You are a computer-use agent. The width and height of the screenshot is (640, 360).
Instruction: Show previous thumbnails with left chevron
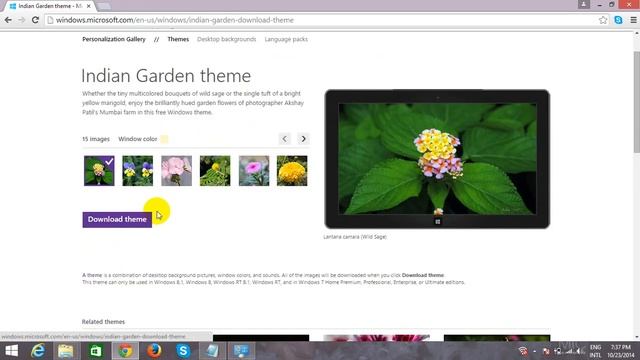point(284,139)
